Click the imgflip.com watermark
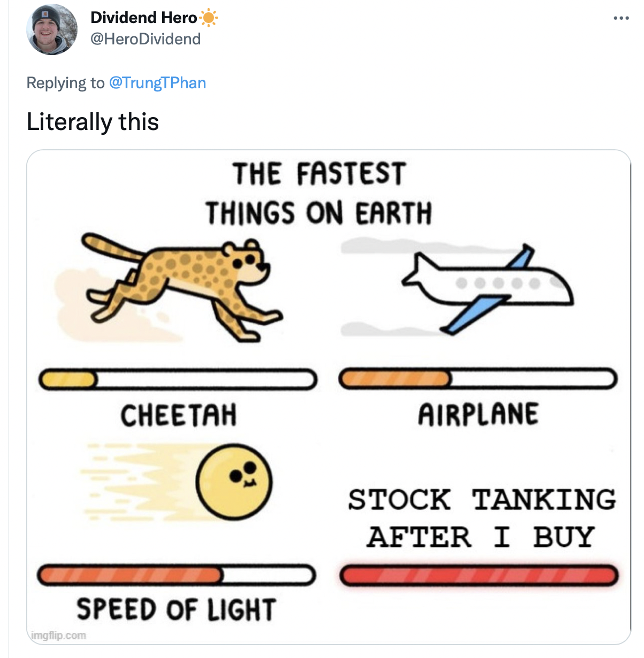Viewport: 644px width, 658px height. pyautogui.click(x=59, y=636)
